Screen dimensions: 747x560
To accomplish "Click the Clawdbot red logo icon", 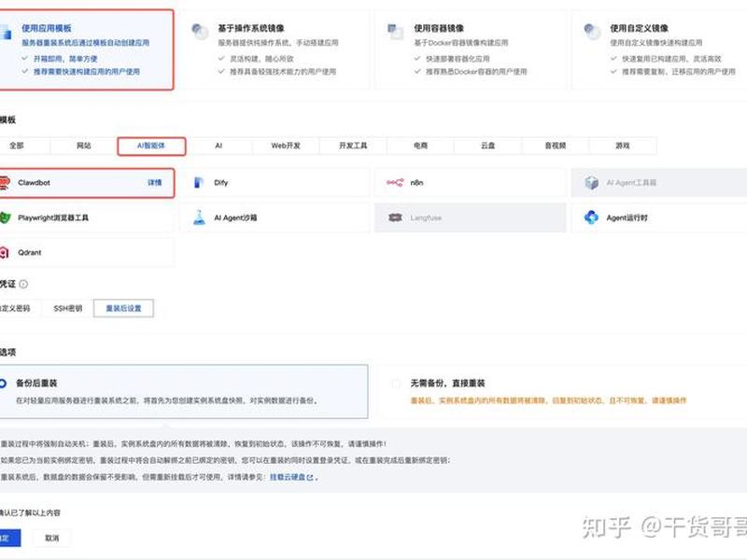I will point(5,183).
